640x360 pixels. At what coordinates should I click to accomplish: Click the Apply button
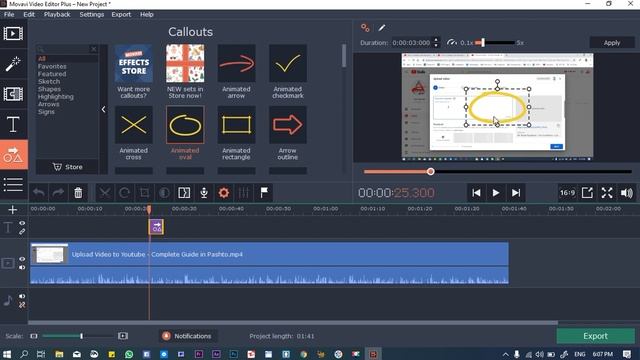[x=611, y=42]
